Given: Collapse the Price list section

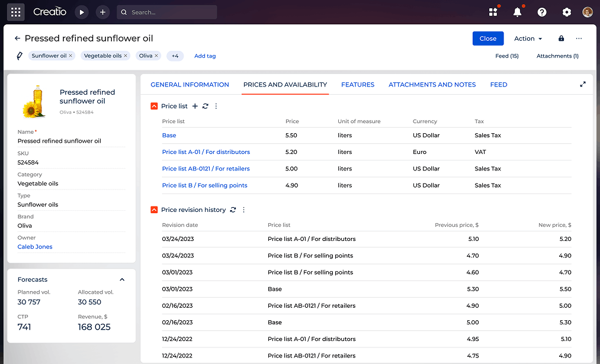Looking at the screenshot, I should pyautogui.click(x=154, y=106).
